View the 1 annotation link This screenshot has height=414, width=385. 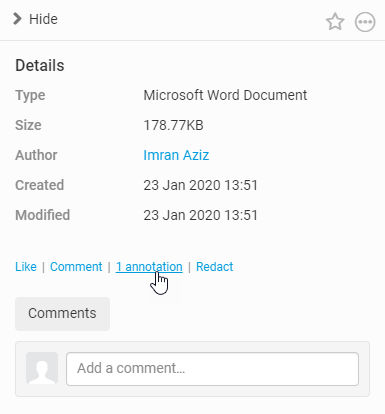click(x=149, y=267)
